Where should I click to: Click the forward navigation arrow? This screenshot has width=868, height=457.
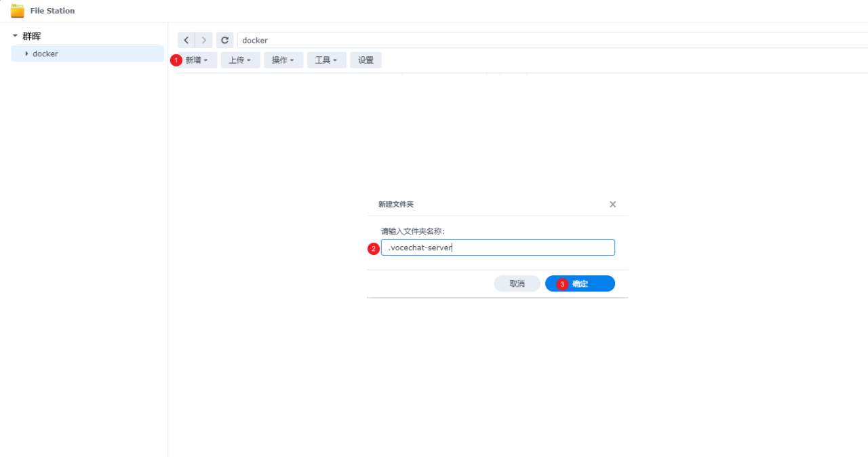pos(203,40)
